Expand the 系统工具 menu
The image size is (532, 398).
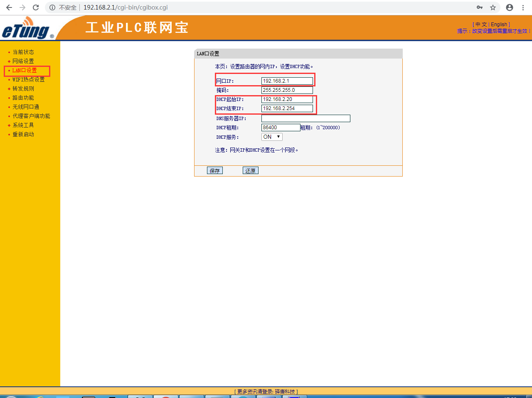point(23,125)
